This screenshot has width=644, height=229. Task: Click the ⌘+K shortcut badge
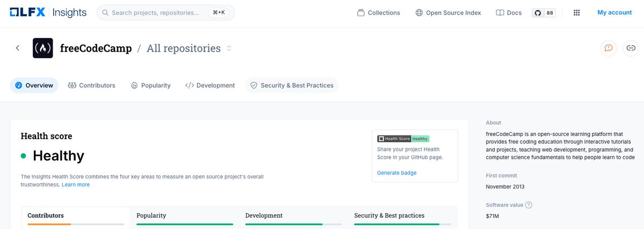click(219, 13)
